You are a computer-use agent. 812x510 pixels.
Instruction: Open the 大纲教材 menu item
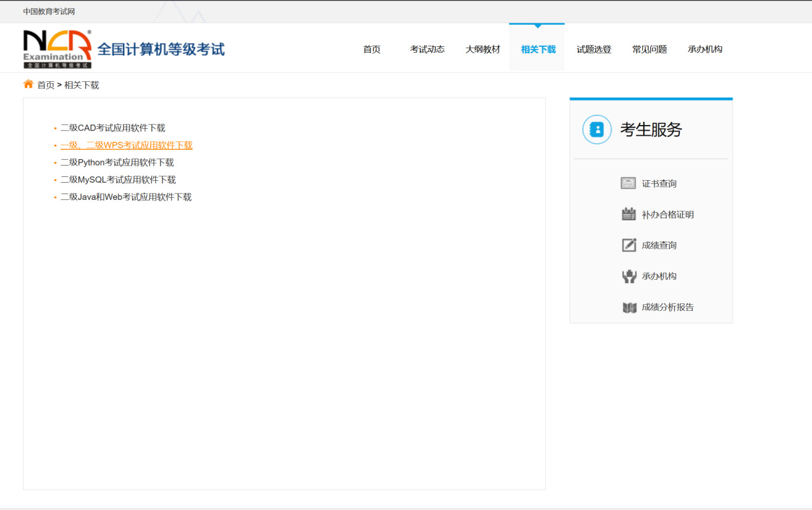[483, 49]
